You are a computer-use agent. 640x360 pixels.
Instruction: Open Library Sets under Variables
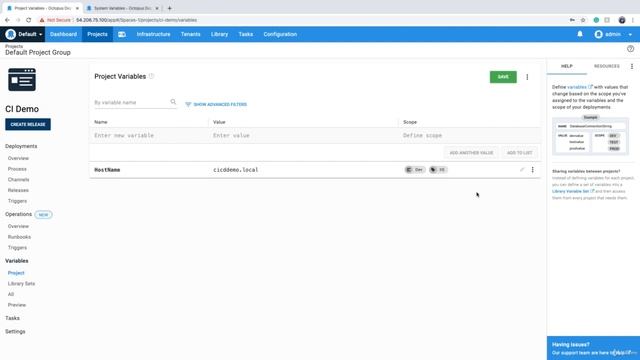[21, 283]
